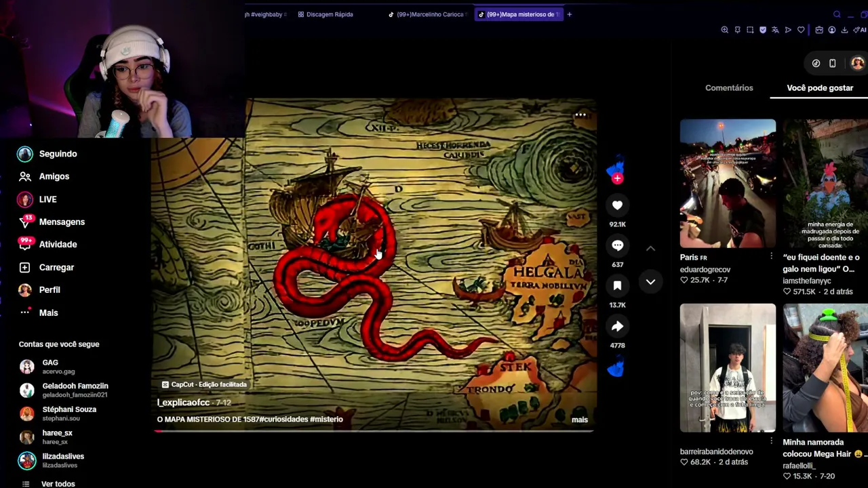The width and height of the screenshot is (868, 488).
Task: Open the eduardogrecov profile link
Action: pos(705,270)
